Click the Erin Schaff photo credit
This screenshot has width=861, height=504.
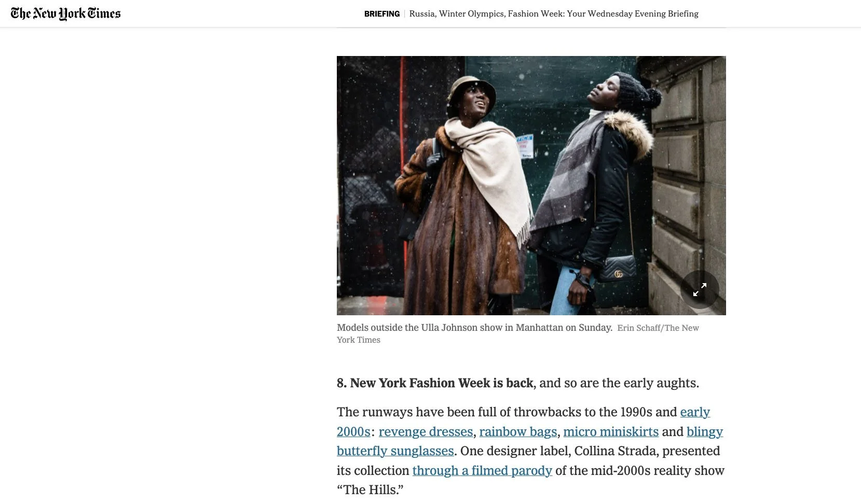pos(518,334)
